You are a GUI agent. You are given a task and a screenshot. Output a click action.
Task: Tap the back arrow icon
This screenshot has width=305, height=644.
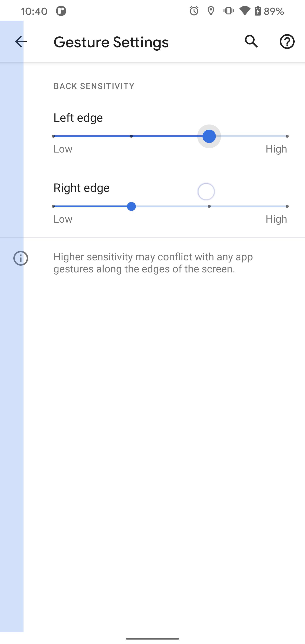[x=21, y=42]
